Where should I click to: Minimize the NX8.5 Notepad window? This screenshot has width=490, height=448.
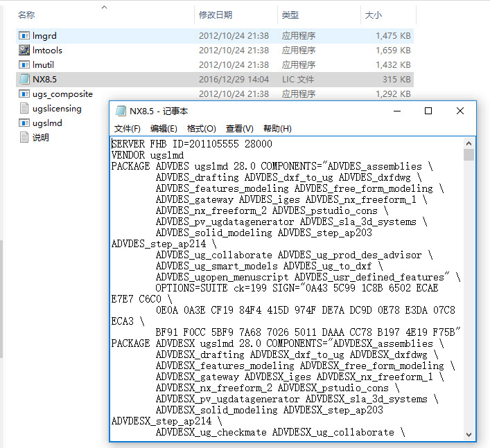point(397,111)
